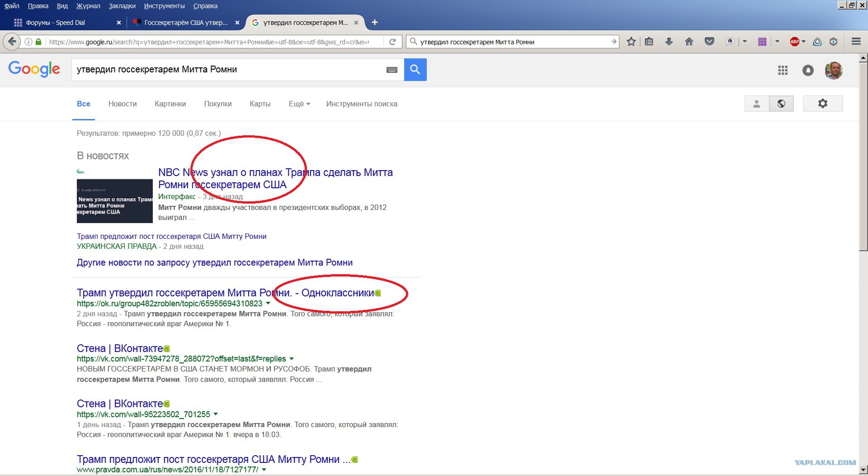The image size is (868, 476).
Task: Expand the screenshot extension dropdown arrow
Action: 745,42
